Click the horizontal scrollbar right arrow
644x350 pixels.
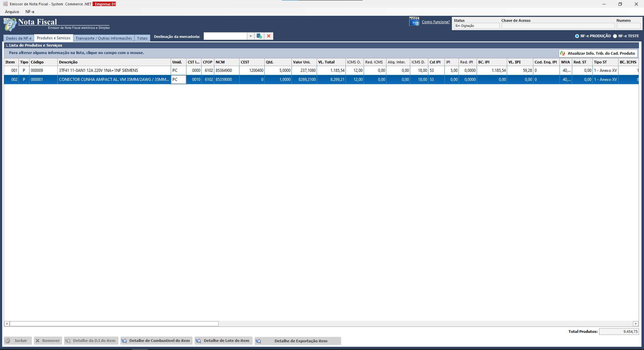pos(635,324)
